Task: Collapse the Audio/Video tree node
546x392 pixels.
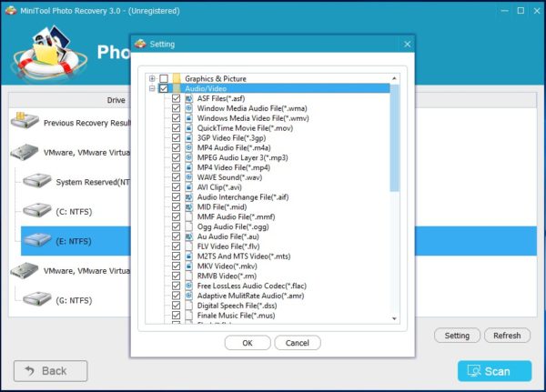Action: [152, 88]
